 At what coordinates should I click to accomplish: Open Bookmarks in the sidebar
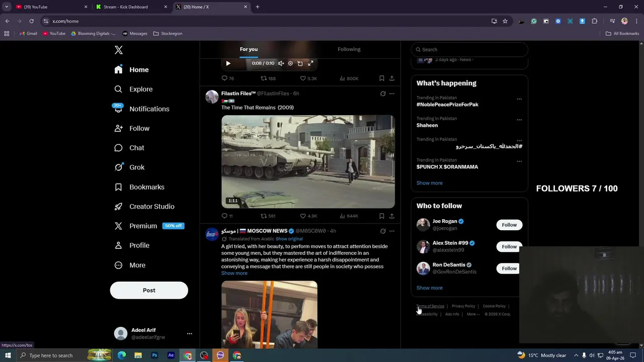tap(139, 187)
